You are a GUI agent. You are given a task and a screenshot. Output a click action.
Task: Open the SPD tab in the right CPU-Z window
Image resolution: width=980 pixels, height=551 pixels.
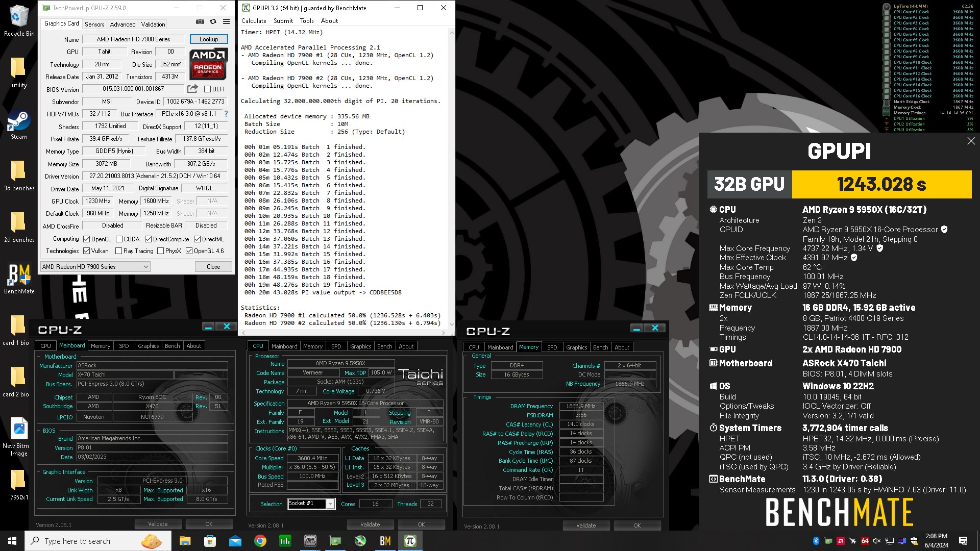click(552, 347)
